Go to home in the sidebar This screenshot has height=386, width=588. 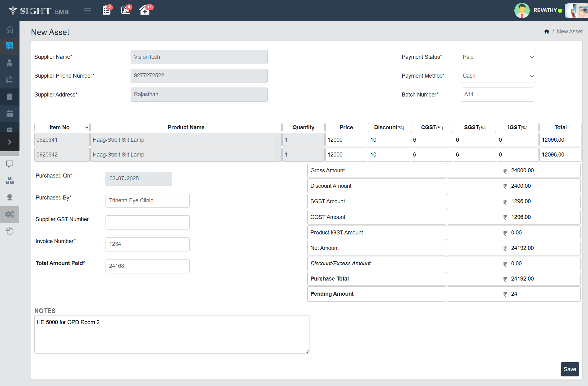tap(10, 30)
